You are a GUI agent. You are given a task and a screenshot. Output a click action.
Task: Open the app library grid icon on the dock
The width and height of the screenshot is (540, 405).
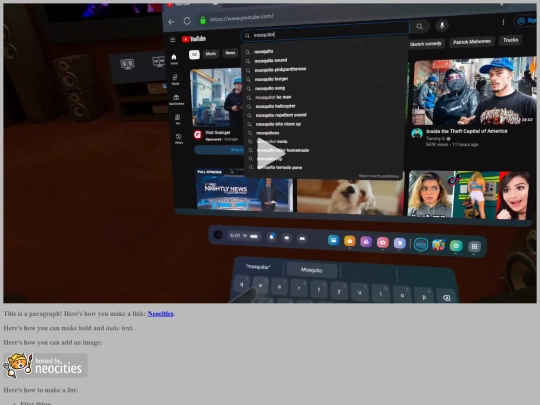pyautogui.click(x=474, y=247)
